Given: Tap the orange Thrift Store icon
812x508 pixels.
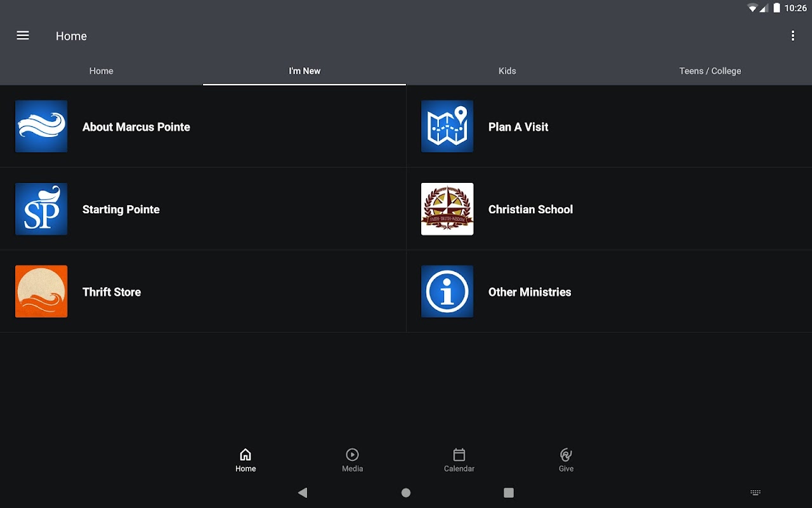Looking at the screenshot, I should tap(41, 291).
